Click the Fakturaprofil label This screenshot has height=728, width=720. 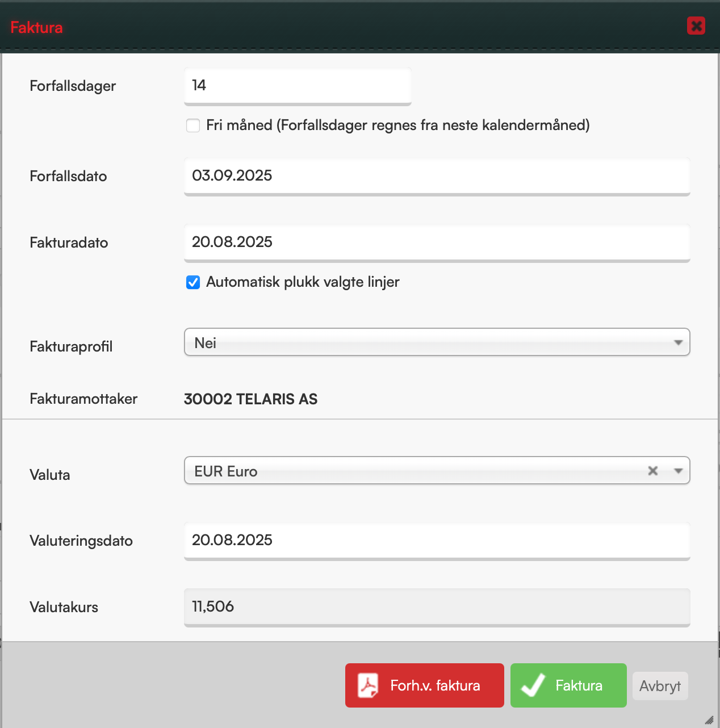[71, 346]
